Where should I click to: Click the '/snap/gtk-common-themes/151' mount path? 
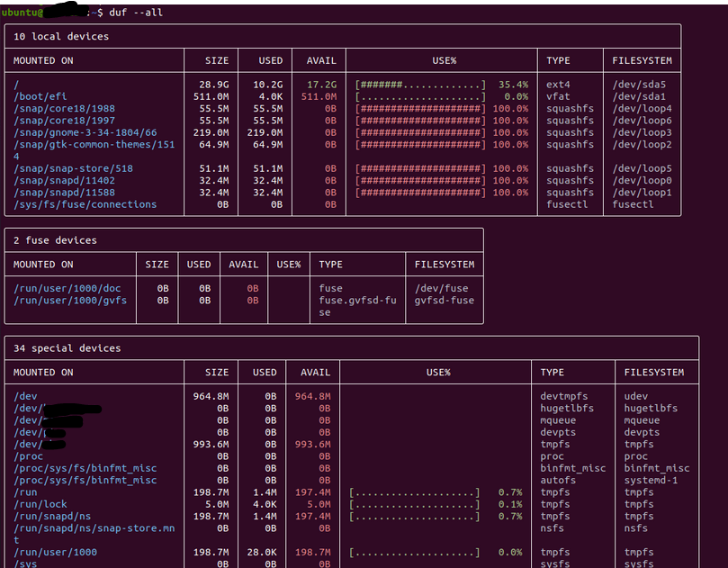(x=94, y=144)
